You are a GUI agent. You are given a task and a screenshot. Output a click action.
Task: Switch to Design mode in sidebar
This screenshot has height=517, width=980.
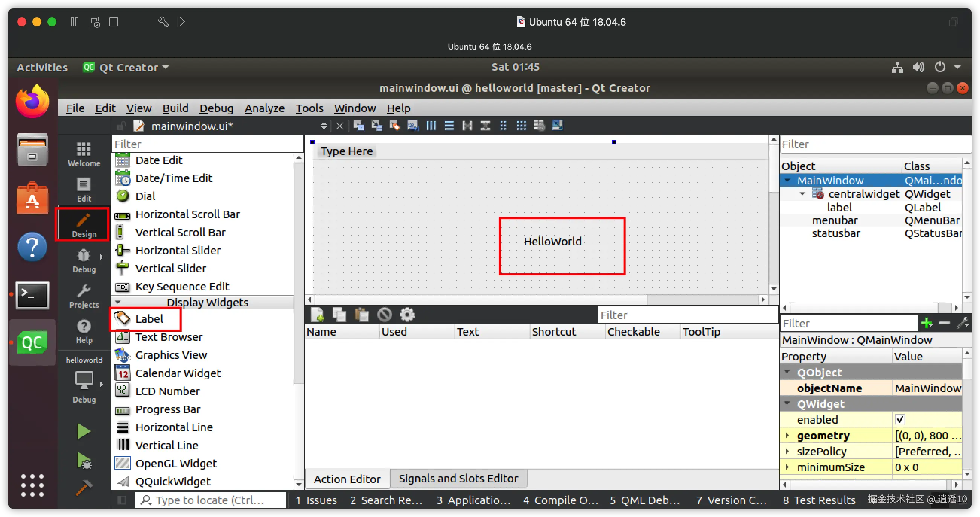(x=84, y=225)
